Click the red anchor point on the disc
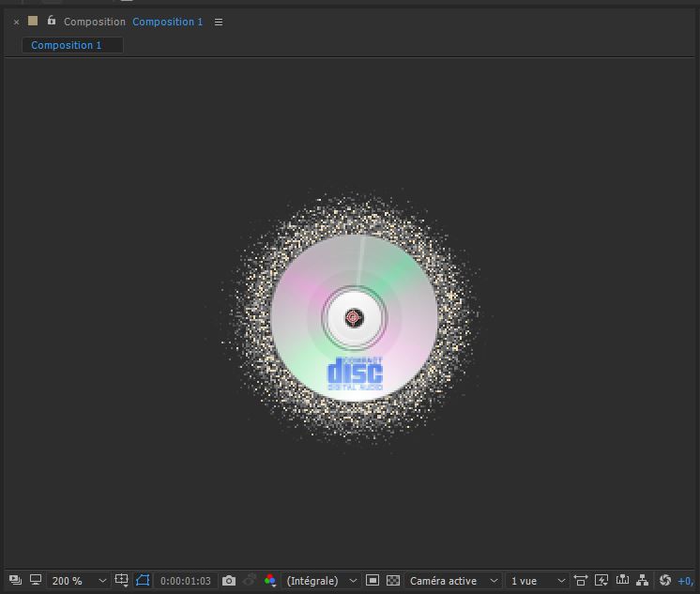Screen dimensions: 700x594 click(354, 317)
